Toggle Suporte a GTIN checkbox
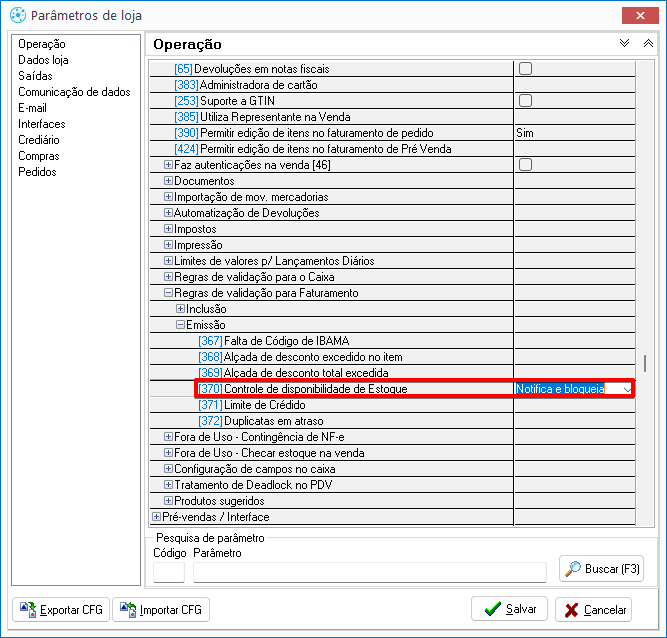 click(525, 101)
